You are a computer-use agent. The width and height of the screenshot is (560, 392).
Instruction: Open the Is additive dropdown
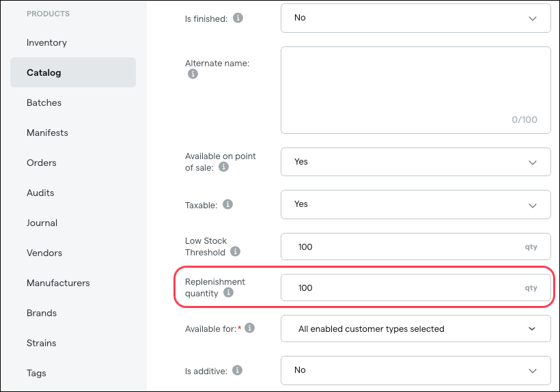point(416,370)
